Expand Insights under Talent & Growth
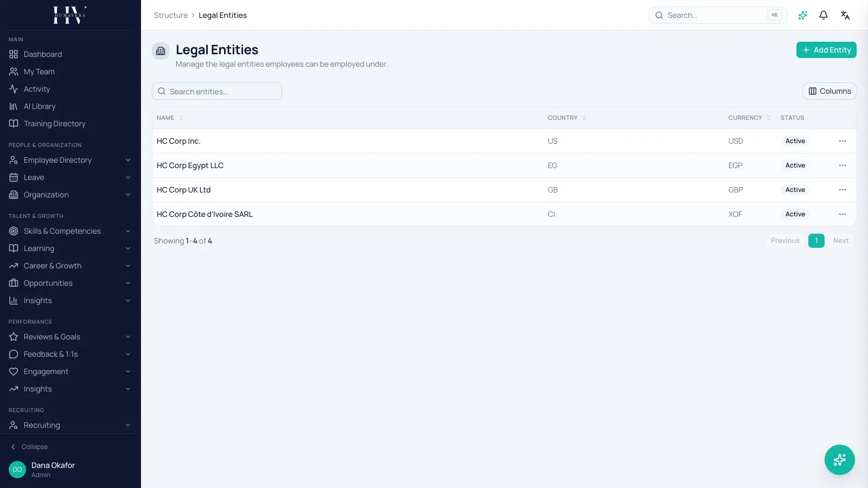 click(71, 300)
